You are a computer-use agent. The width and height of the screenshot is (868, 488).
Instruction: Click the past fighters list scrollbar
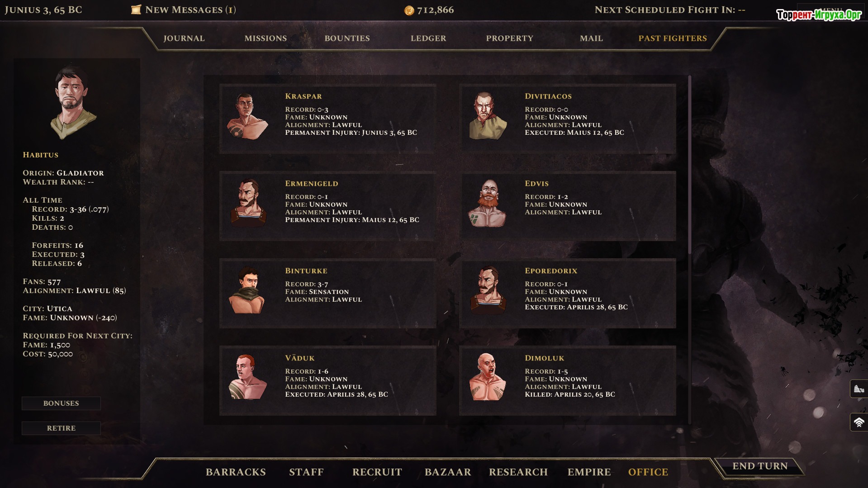689,165
